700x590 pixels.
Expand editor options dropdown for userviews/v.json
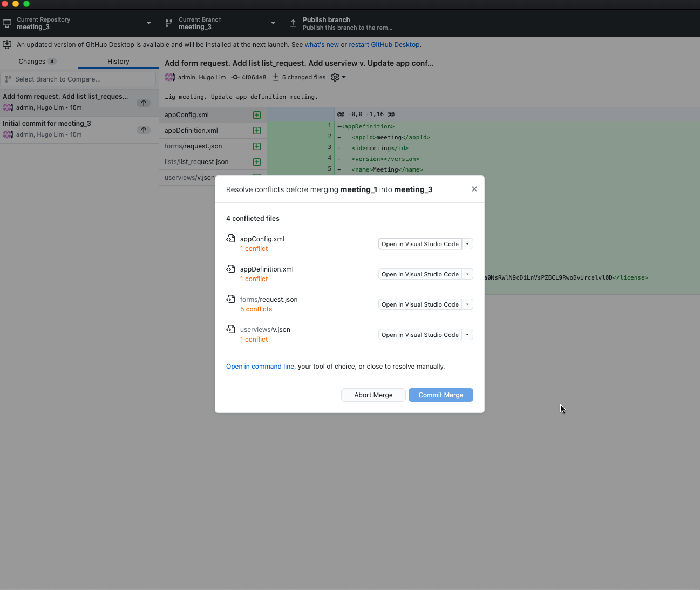tap(467, 335)
